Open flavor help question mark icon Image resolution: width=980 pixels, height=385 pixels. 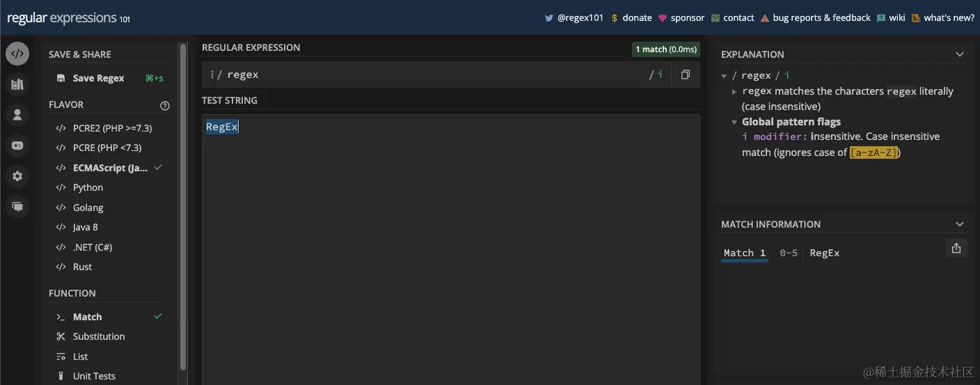(x=165, y=106)
